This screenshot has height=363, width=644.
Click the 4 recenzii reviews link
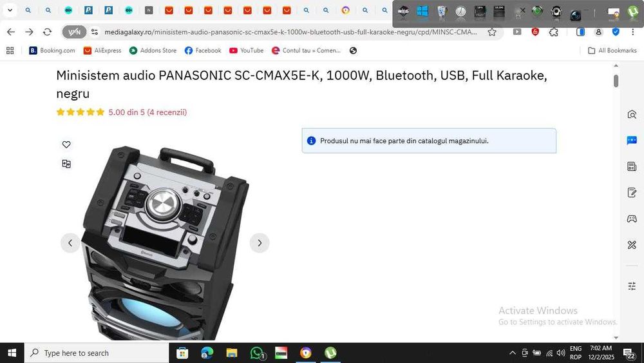tap(167, 112)
